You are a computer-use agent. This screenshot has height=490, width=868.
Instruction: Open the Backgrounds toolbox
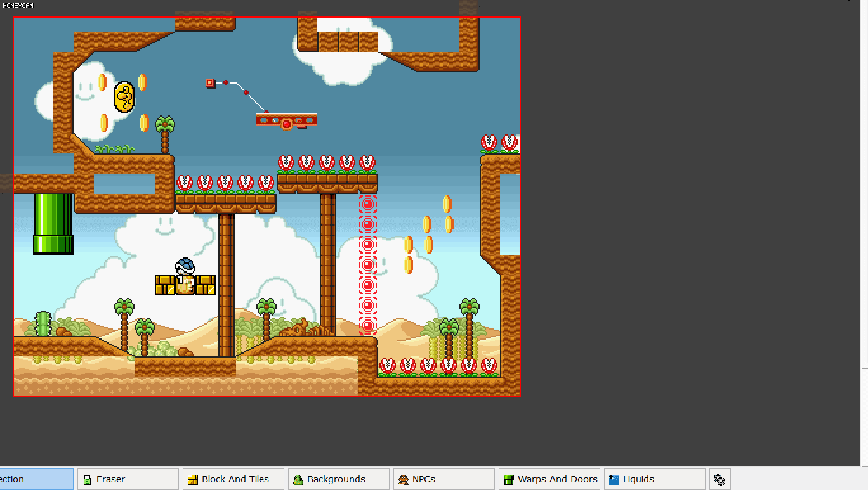tap(339, 479)
